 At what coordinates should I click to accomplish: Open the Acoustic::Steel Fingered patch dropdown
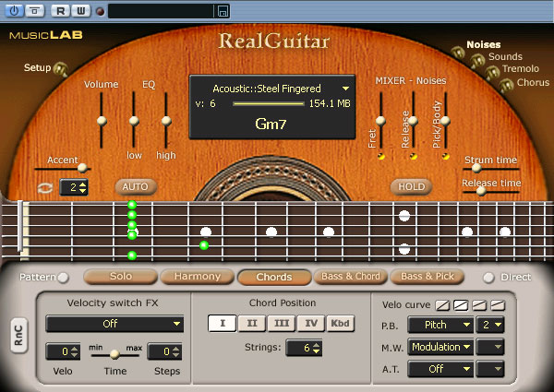pyautogui.click(x=345, y=89)
